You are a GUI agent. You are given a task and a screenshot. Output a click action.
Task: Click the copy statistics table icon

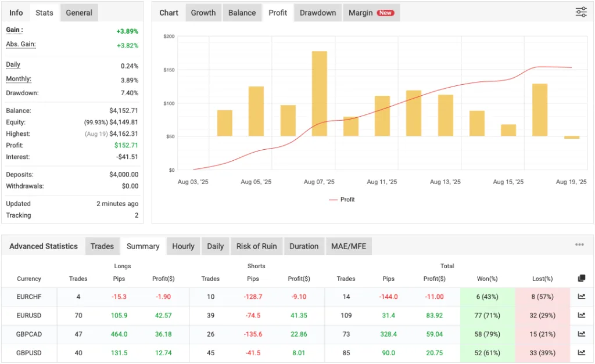tap(581, 278)
